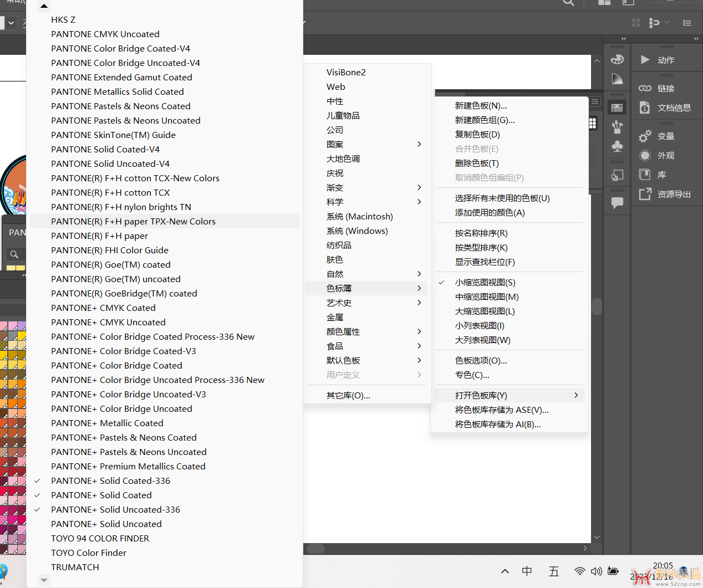This screenshot has width=703, height=588.
Task: Click the swatch grid view icon
Action: [593, 123]
